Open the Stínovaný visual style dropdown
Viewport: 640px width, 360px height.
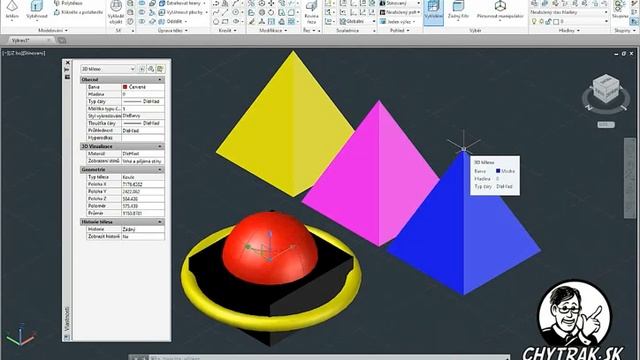click(400, 3)
